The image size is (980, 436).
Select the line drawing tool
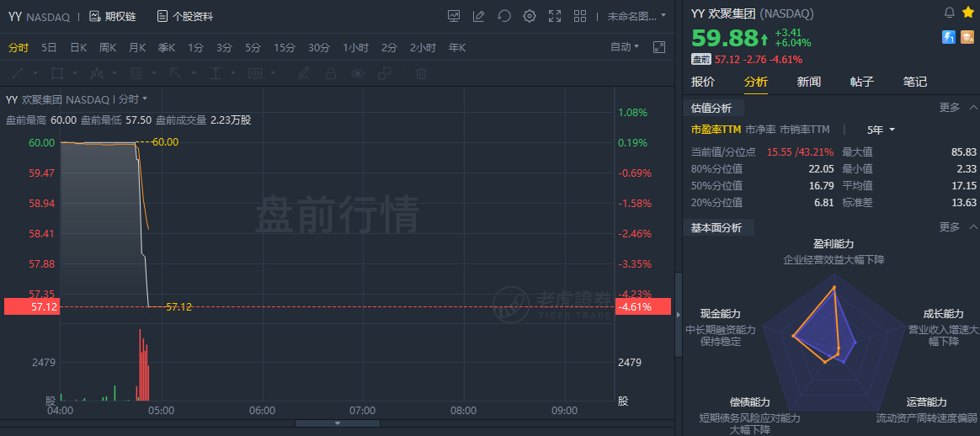19,73
